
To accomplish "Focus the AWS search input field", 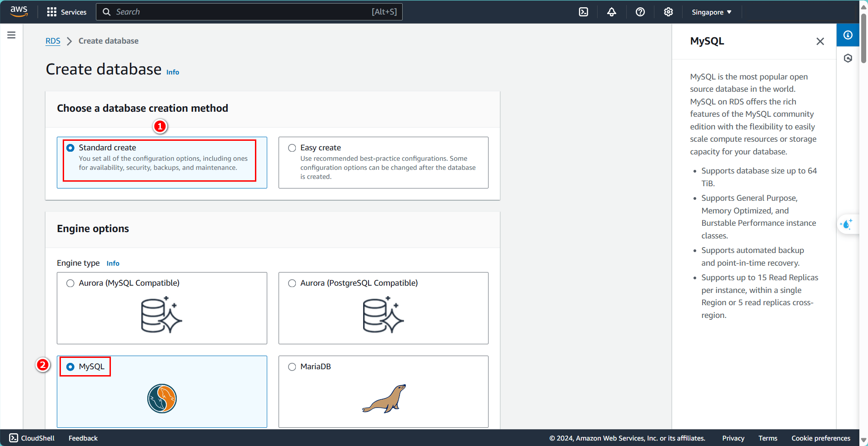I will tap(249, 12).
